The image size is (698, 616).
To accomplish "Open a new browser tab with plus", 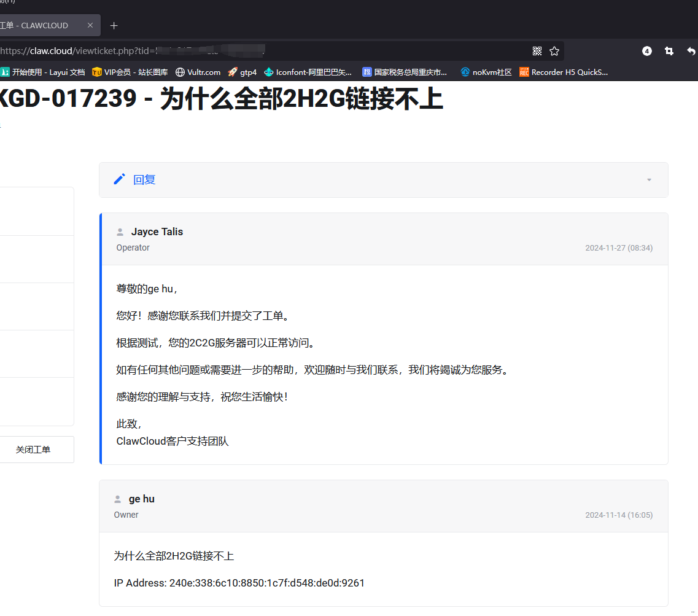I will (114, 25).
